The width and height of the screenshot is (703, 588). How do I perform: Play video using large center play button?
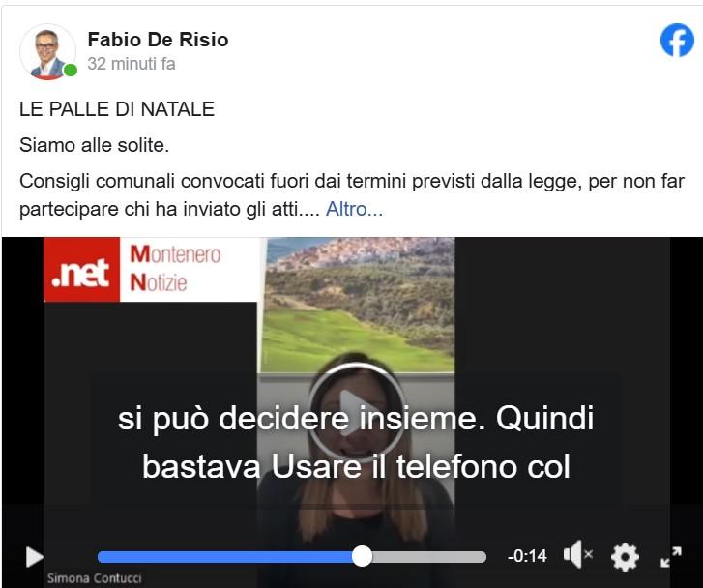coord(357,413)
